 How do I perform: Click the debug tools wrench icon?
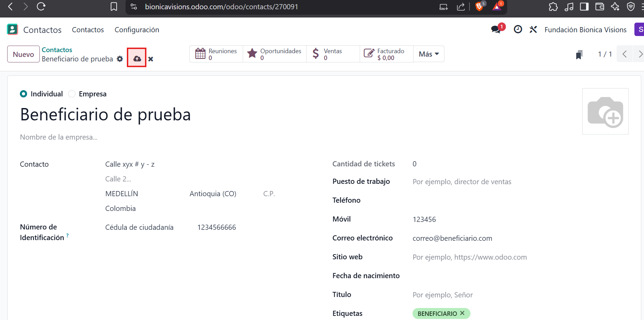533,29
